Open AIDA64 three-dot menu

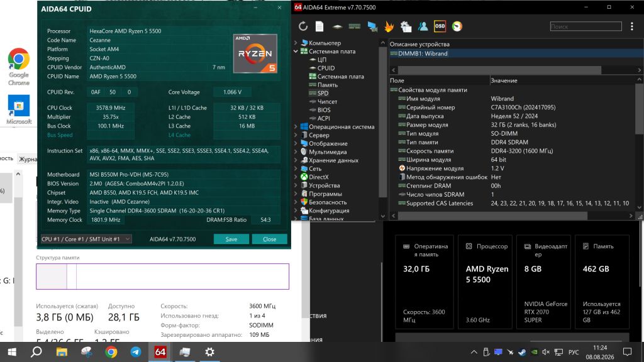pyautogui.click(x=631, y=26)
